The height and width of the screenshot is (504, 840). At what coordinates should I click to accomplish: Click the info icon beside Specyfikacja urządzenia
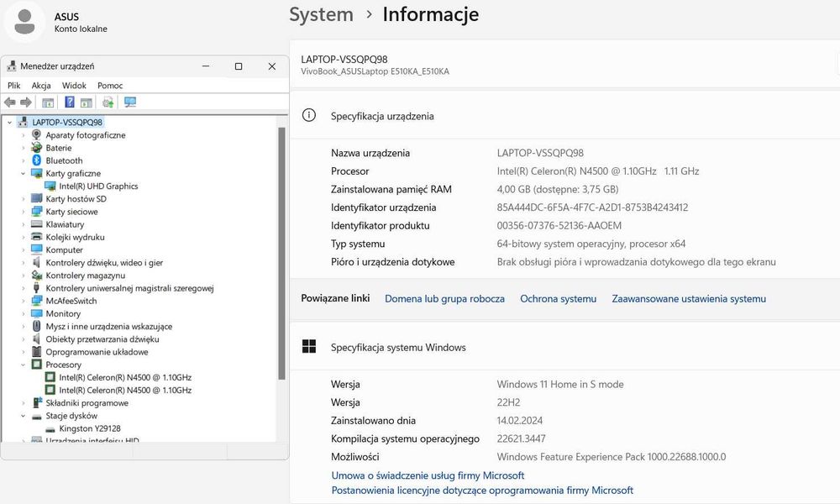click(x=309, y=115)
